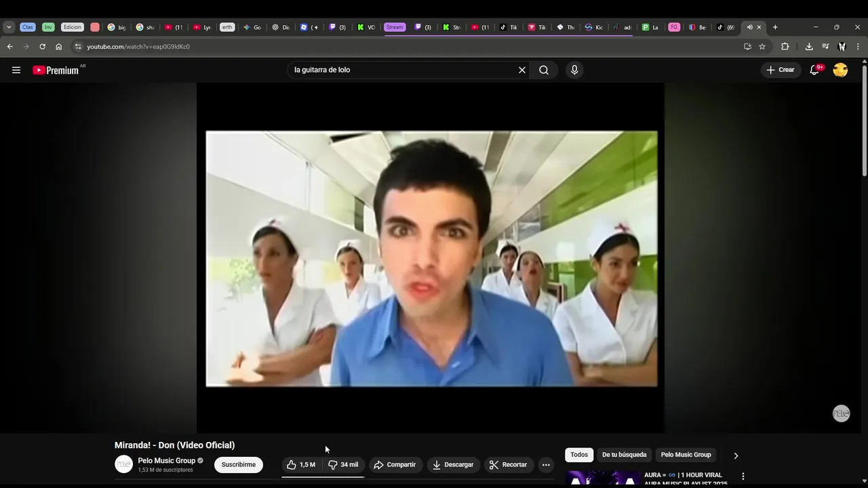
Task: Open Chrome profile avatar in toolbar
Action: 842,47
